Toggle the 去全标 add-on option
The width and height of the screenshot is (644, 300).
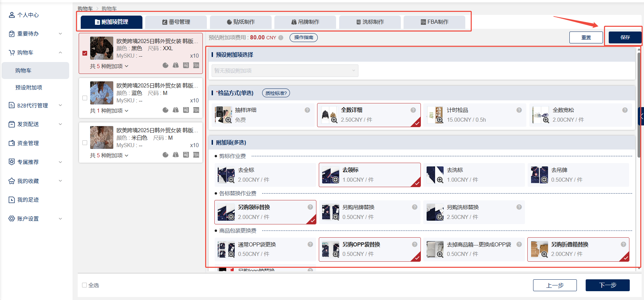[265, 175]
